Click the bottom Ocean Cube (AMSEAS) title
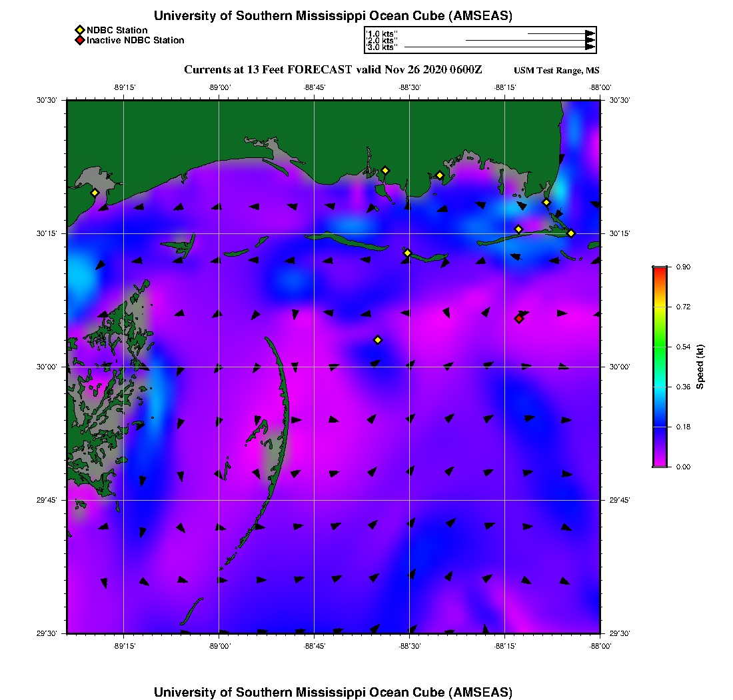Screen dimensions: 733x700 pos(333,691)
